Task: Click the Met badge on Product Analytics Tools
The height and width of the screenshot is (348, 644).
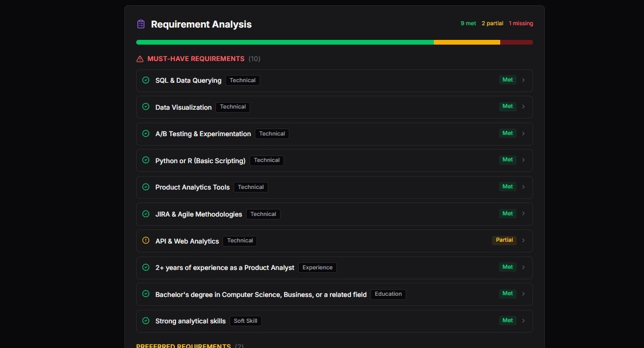Action: point(507,187)
